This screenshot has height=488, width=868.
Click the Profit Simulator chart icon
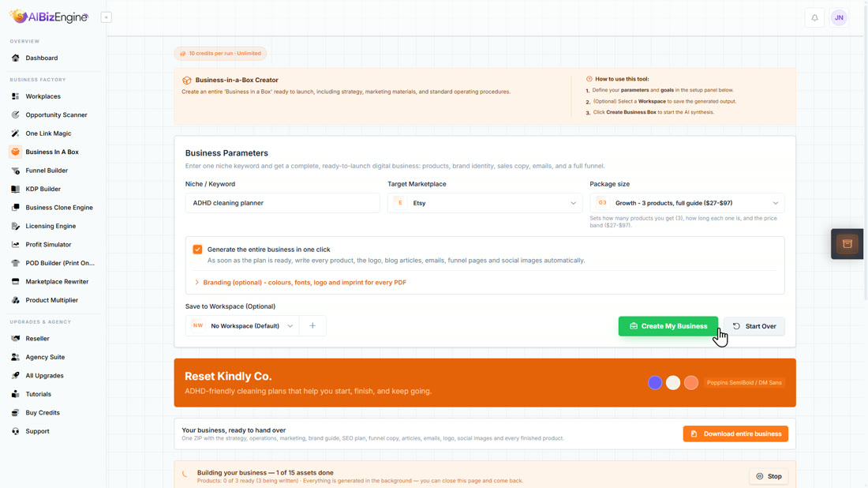(16, 244)
